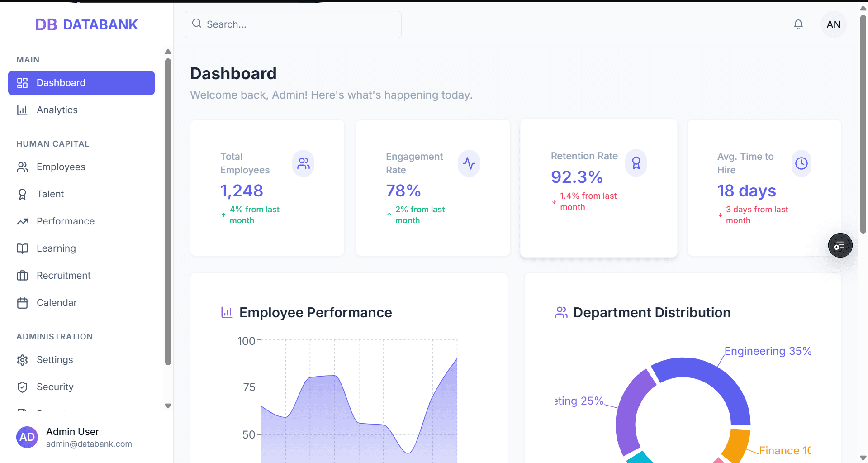
Task: Click the Talent award ribbon icon
Action: (x=22, y=194)
